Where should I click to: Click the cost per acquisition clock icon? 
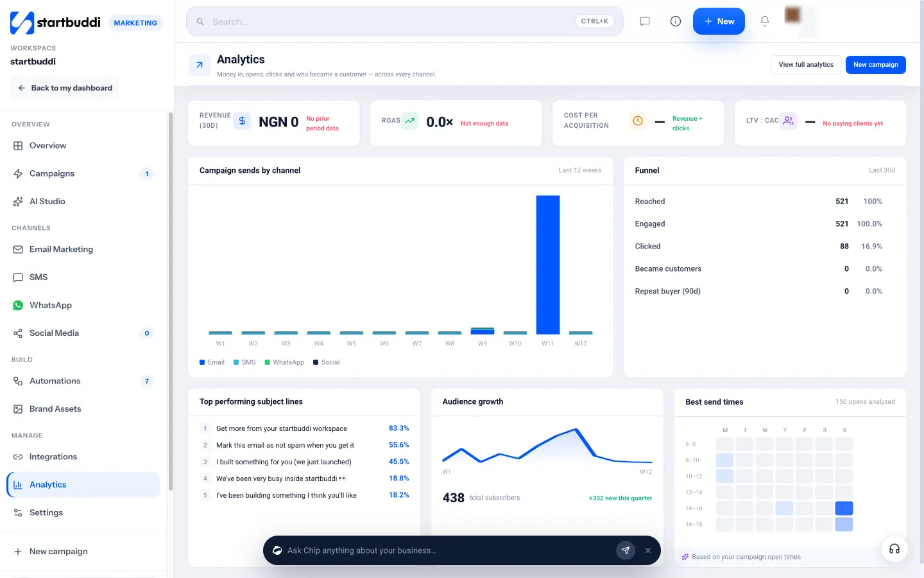click(x=638, y=121)
